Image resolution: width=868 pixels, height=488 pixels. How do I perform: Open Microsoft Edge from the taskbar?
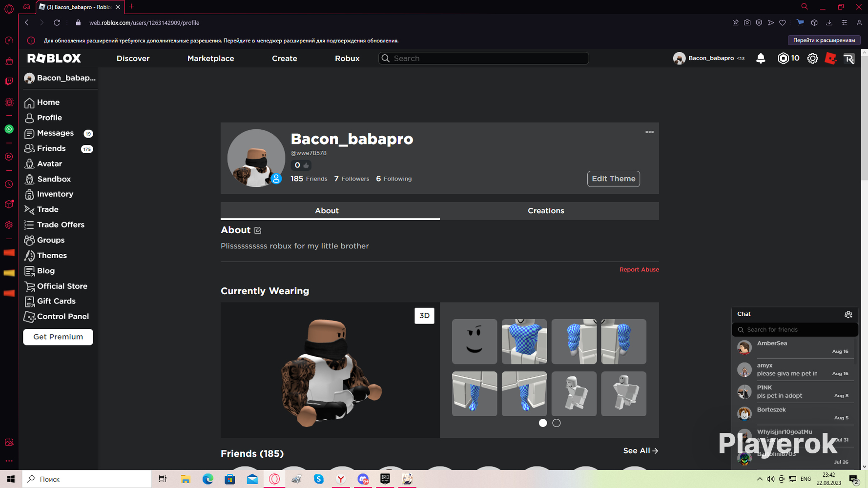tap(208, 479)
